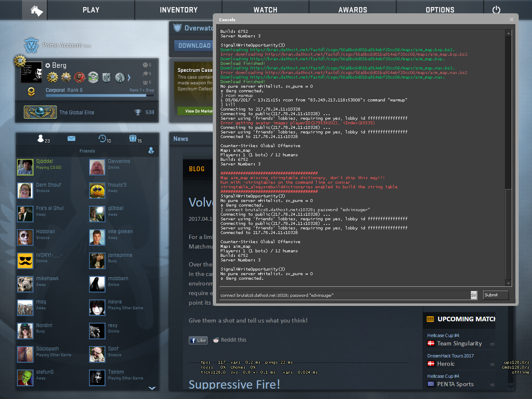Click the Submit button in console
532x399 pixels.
pyautogui.click(x=496, y=295)
